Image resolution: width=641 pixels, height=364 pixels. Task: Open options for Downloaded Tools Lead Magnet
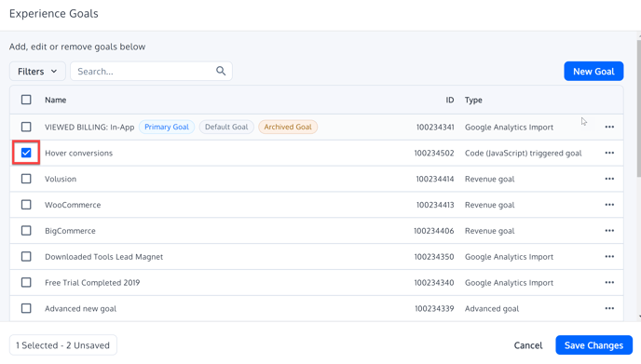pos(609,257)
